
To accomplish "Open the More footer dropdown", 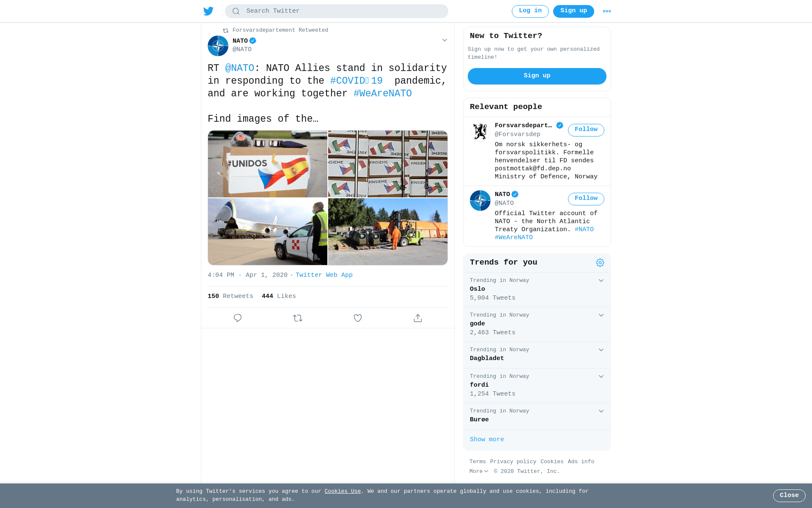I will [x=479, y=471].
